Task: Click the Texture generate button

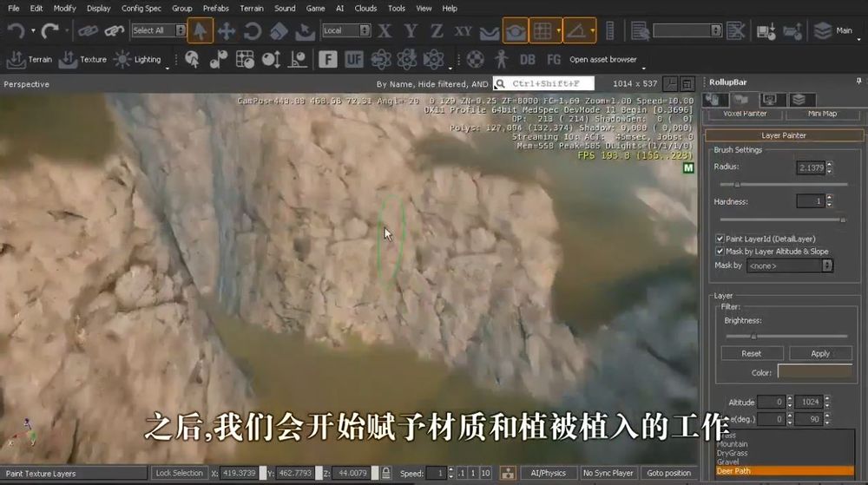Action: point(82,59)
